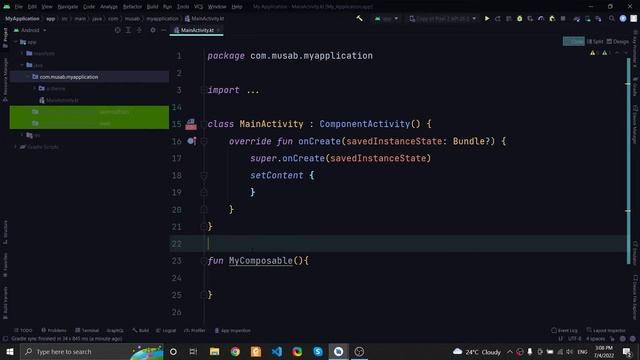Click the Stop square button in toolbar
This screenshot has height=360, width=640.
563,18
